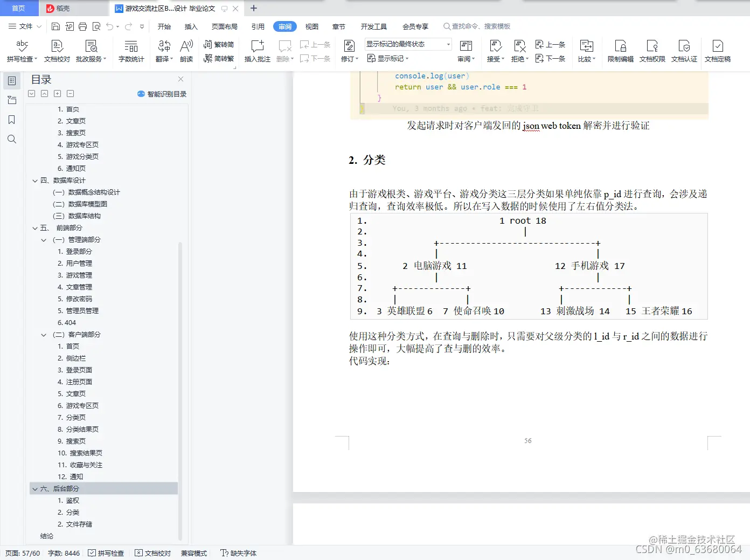Click the redo arrow icon
This screenshot has height=560, width=750.
[x=129, y=26]
